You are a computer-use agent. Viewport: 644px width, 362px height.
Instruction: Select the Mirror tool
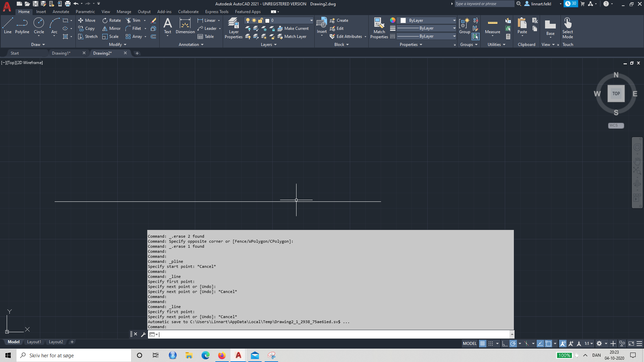111,28
